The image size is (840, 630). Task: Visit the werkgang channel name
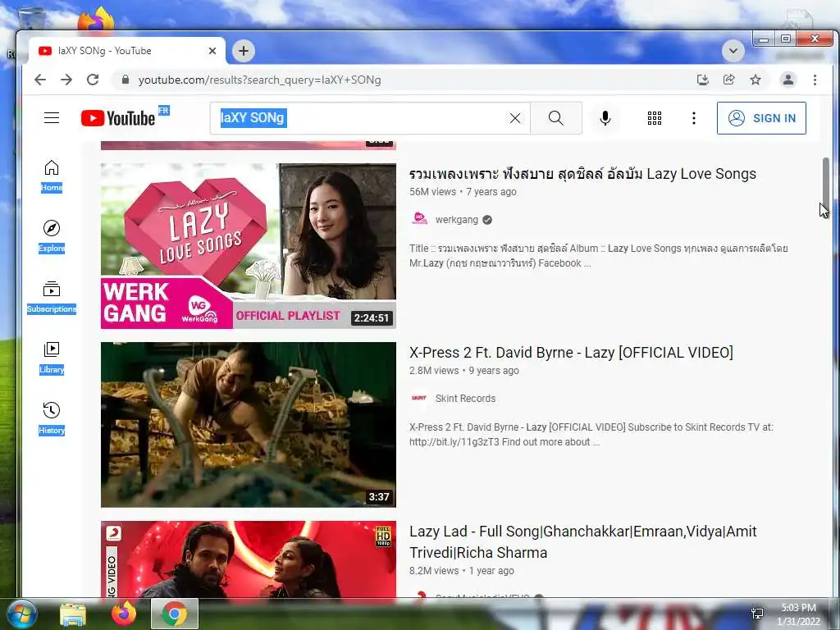coord(456,220)
